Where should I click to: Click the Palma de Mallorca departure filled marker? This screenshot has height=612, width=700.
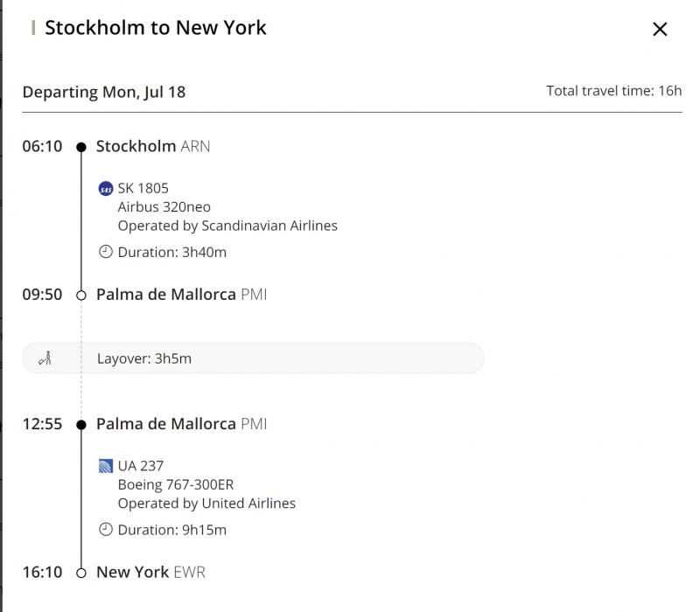[x=81, y=425]
